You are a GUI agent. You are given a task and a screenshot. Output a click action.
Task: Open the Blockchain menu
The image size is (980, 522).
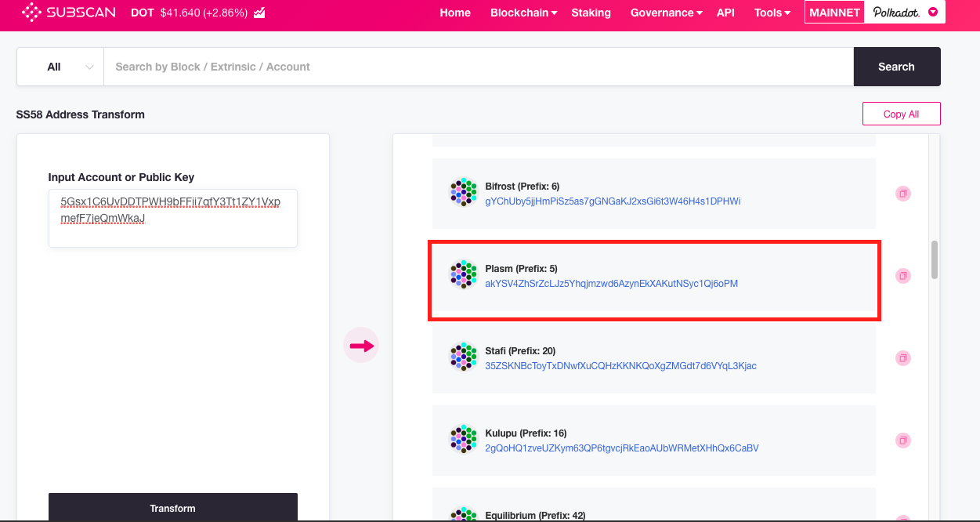point(524,13)
